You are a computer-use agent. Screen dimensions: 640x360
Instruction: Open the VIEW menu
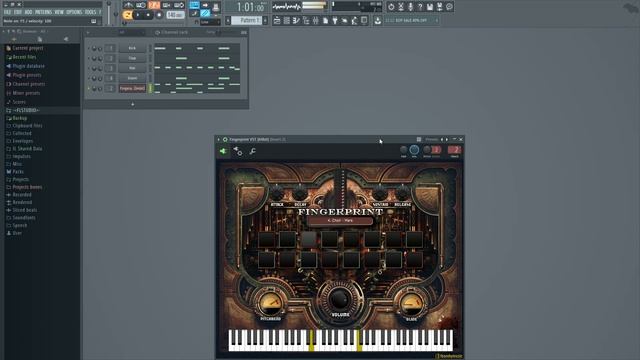pyautogui.click(x=59, y=12)
